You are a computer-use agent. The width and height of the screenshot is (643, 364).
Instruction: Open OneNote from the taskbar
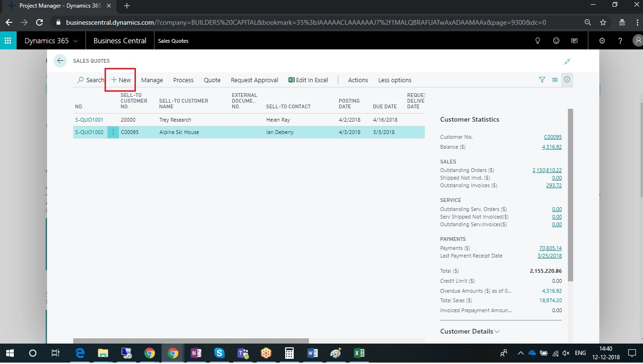(196, 353)
